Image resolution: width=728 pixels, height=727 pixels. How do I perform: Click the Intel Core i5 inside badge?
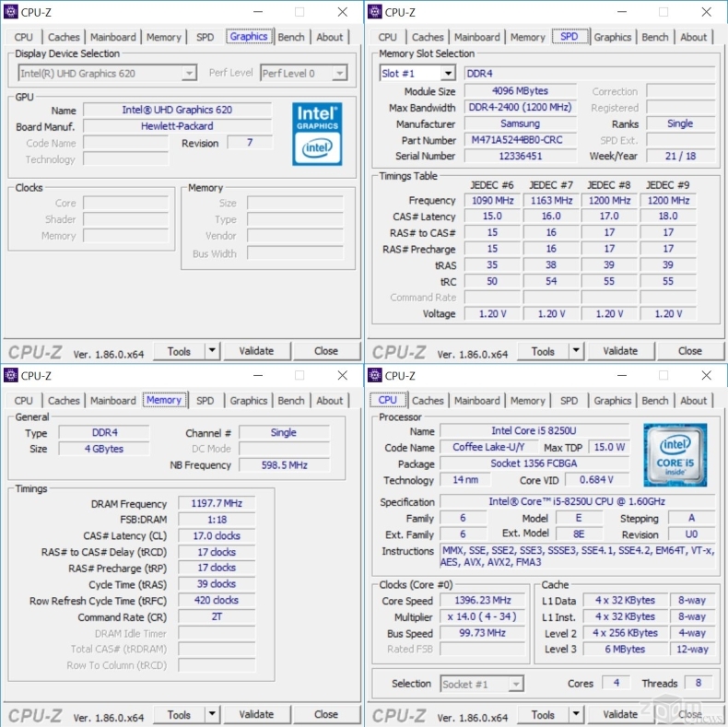pos(675,454)
